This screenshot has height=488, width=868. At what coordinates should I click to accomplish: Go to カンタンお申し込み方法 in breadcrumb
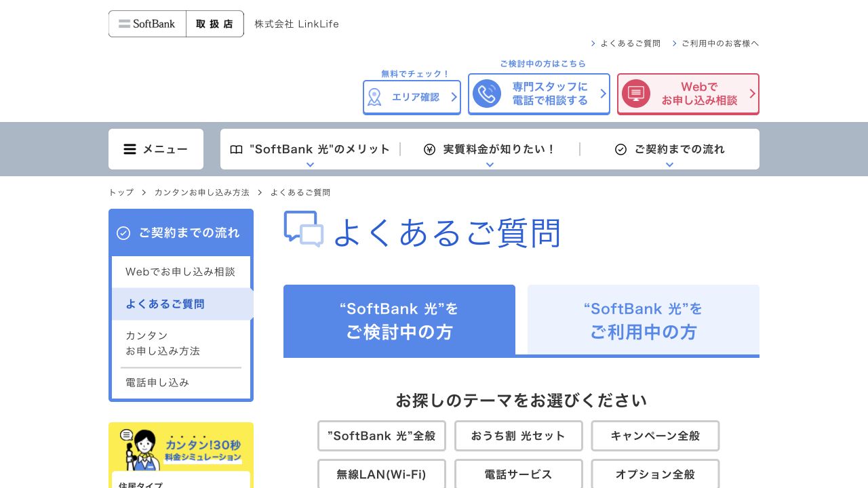[x=202, y=192]
